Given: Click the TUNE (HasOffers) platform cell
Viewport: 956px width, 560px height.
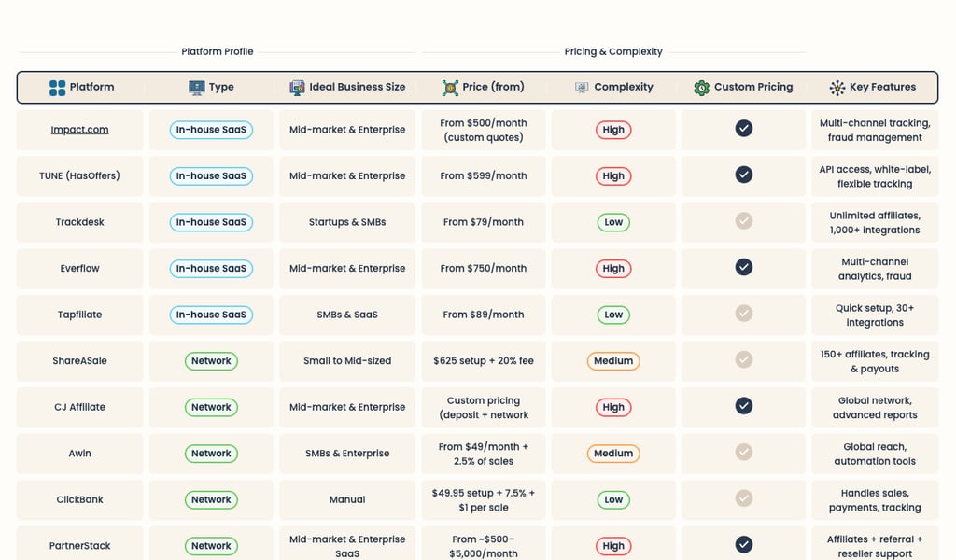Looking at the screenshot, I should tap(79, 176).
